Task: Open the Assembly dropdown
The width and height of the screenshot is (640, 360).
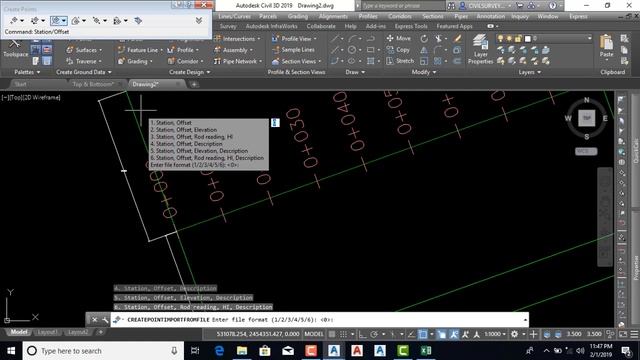Action: tap(233, 50)
